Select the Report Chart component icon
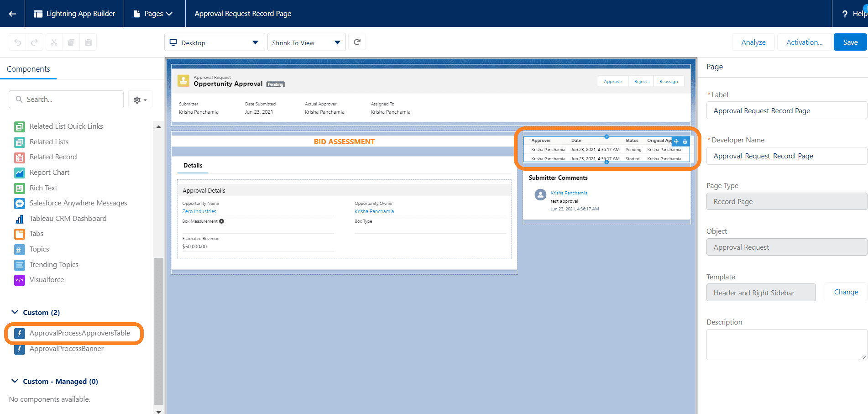 pyautogui.click(x=20, y=173)
